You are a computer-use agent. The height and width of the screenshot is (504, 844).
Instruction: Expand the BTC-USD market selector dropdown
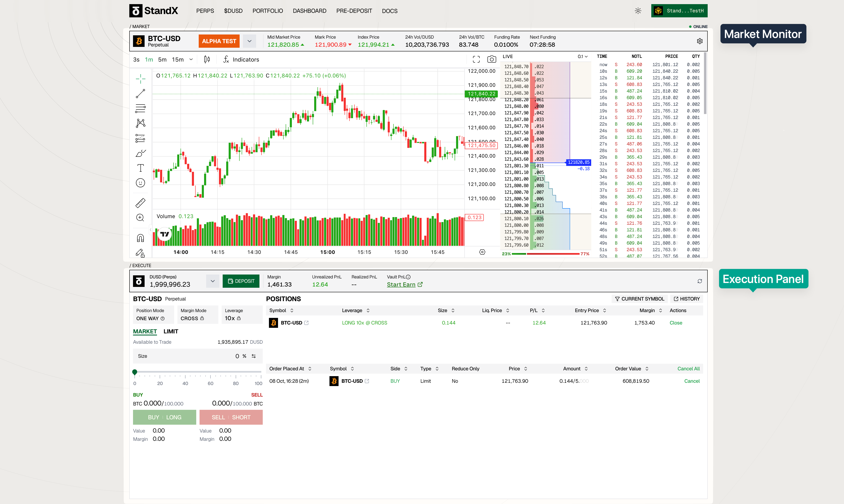[x=249, y=41]
